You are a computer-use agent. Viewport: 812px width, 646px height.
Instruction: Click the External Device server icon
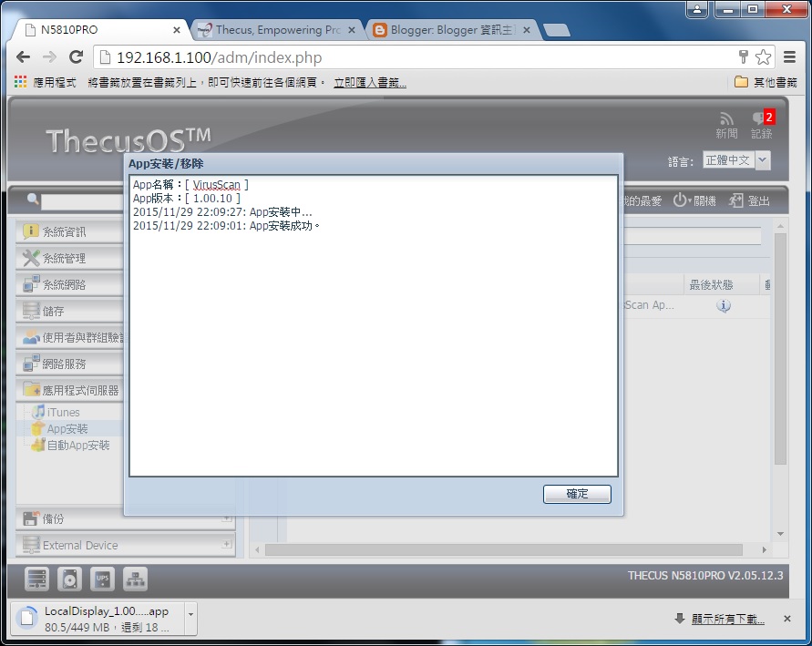31,545
